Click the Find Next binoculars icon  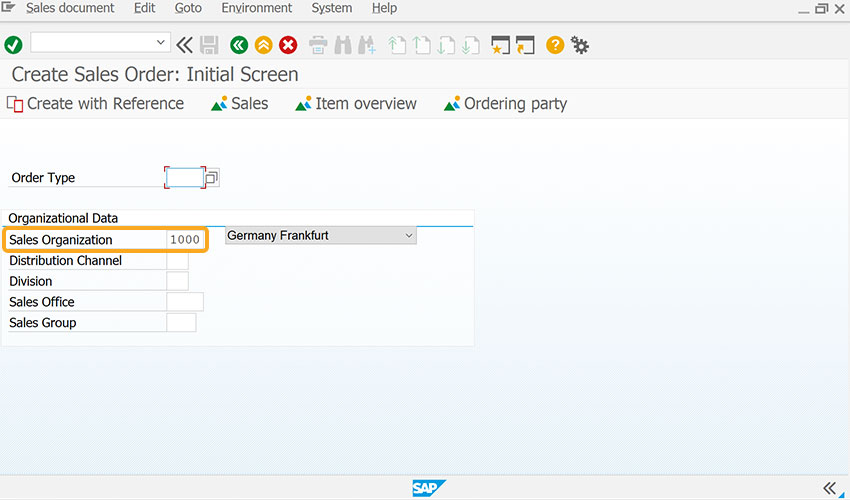coord(367,45)
